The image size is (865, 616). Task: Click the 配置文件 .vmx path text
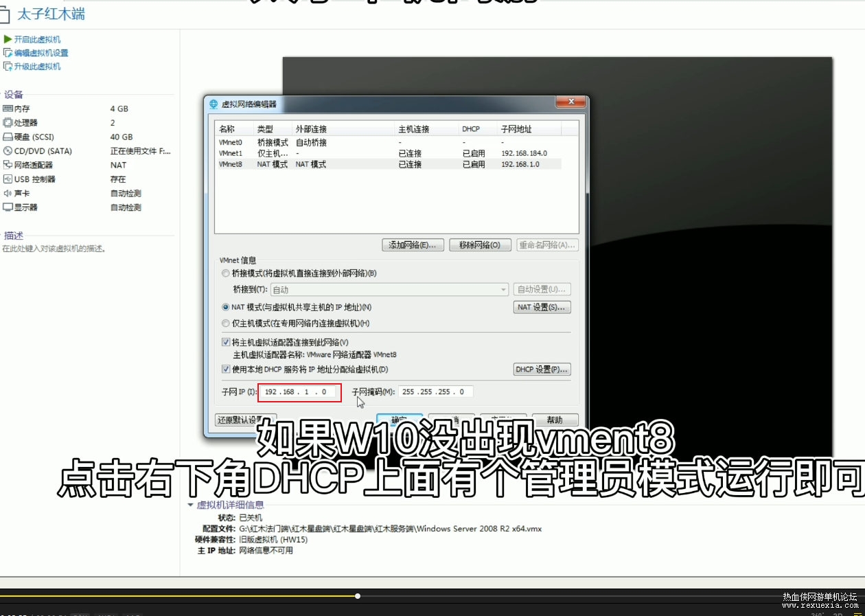(391, 529)
